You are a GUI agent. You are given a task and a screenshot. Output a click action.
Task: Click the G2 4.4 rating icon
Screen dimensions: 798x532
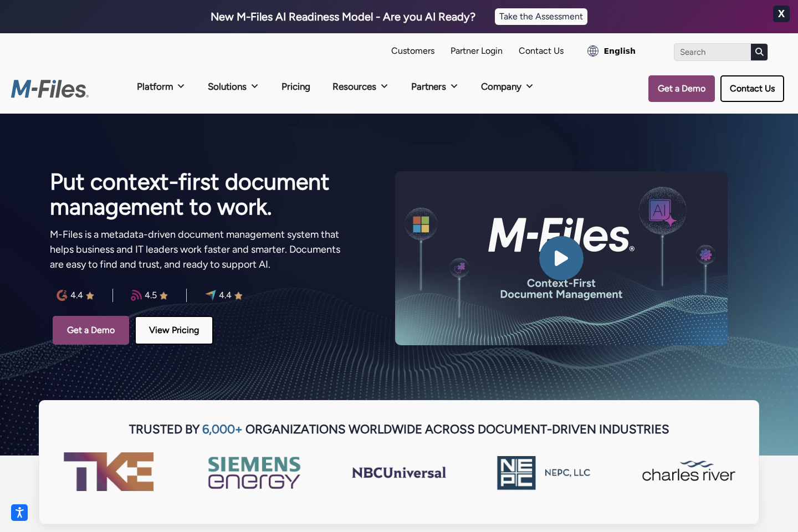[62, 295]
